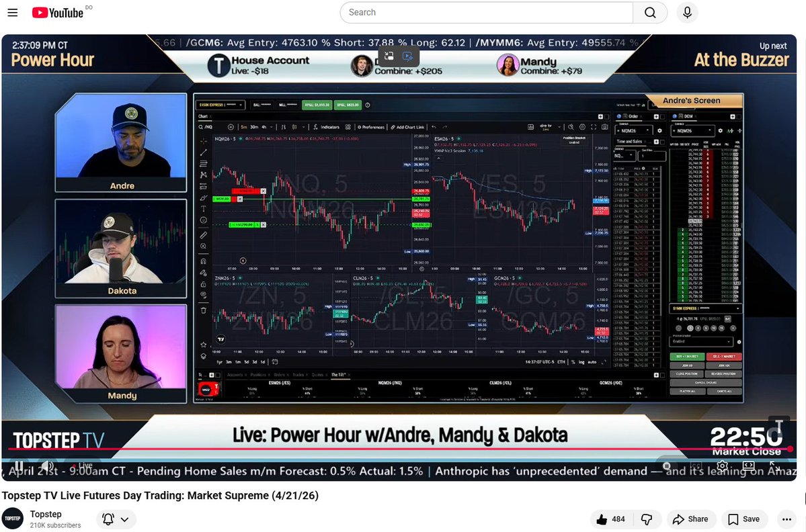Open the Topstep channel avatar

point(12,519)
